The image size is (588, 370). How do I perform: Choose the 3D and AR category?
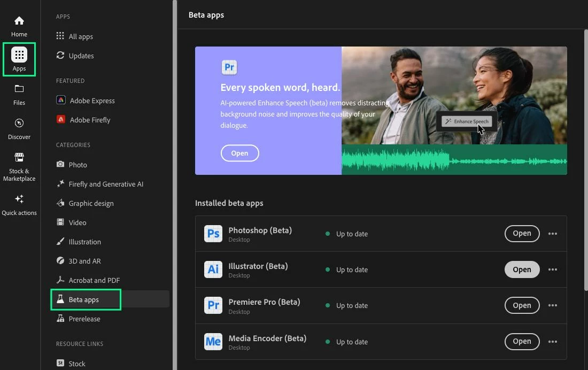pyautogui.click(x=79, y=261)
